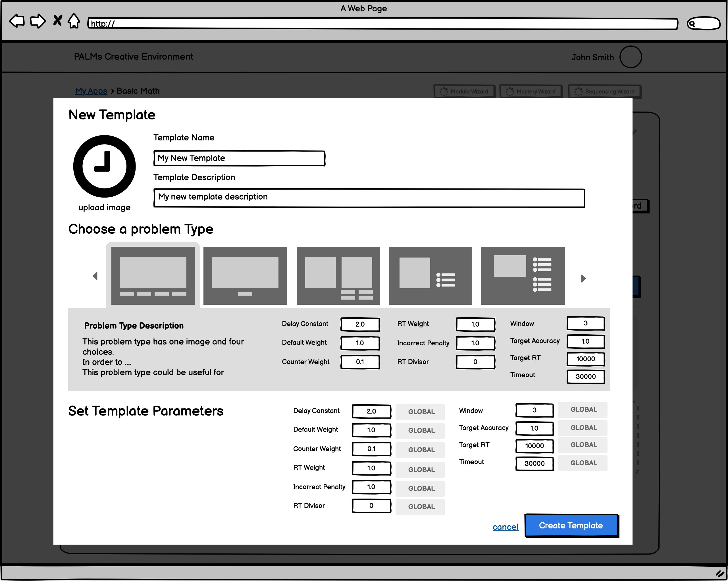Click the browser stop X icon

pyautogui.click(x=58, y=20)
